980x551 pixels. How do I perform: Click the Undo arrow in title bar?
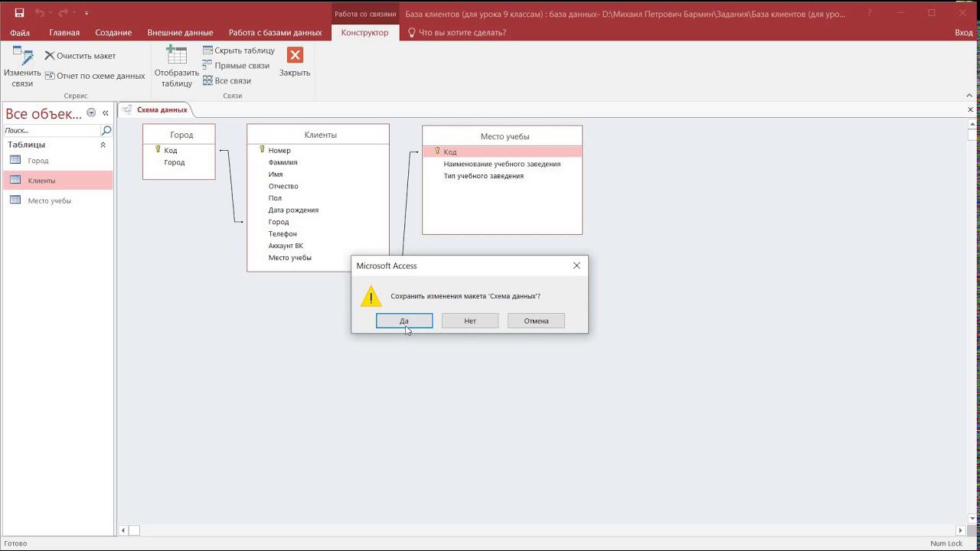click(x=40, y=13)
